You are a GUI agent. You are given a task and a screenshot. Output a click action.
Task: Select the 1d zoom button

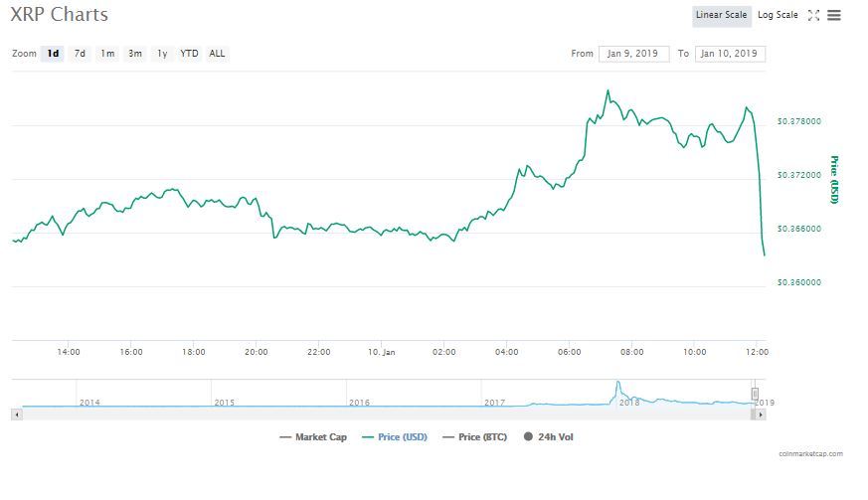click(x=53, y=54)
